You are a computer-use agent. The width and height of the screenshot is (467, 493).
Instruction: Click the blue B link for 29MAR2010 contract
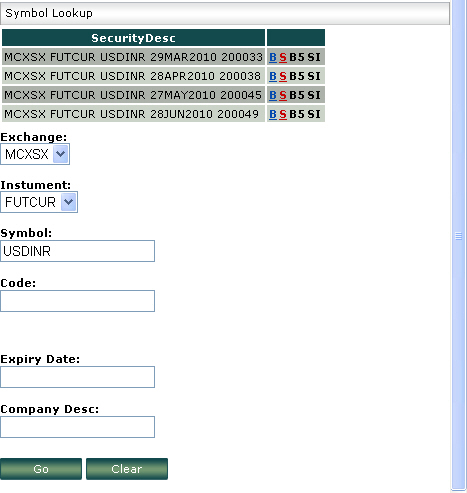coord(273,57)
